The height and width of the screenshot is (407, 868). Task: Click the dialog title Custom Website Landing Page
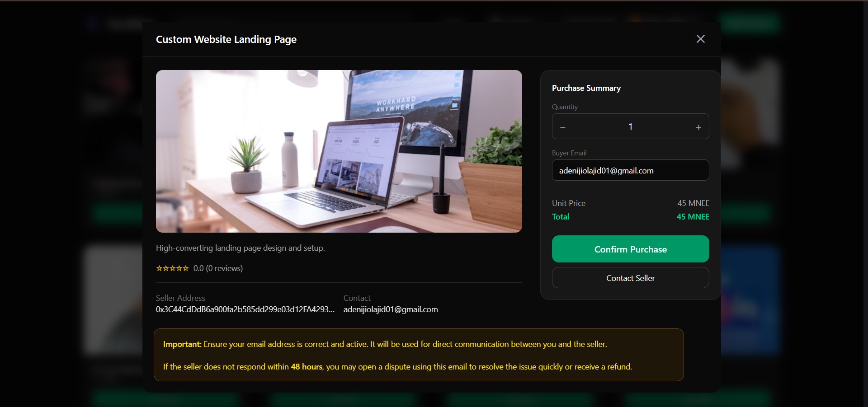point(226,39)
